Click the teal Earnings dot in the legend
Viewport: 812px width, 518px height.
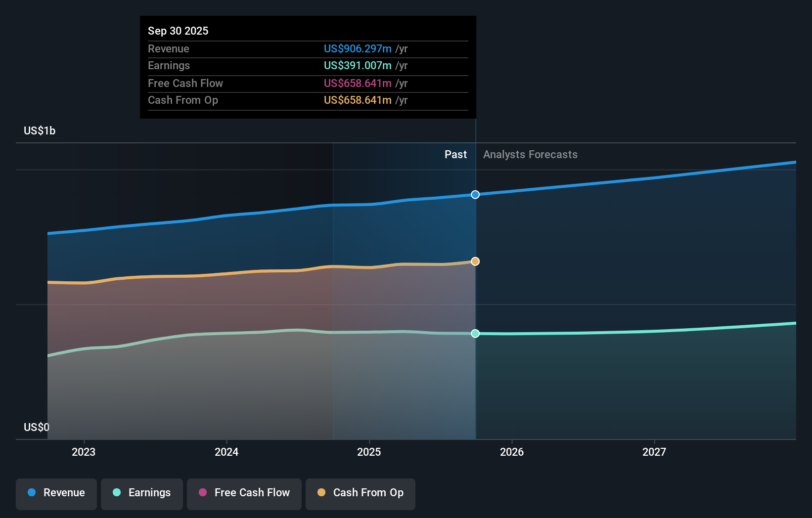point(116,493)
